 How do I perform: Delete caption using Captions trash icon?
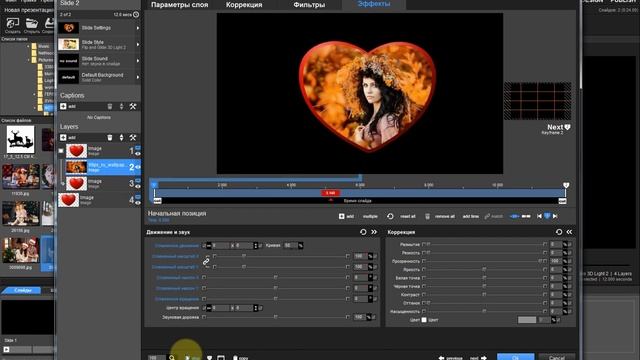click(110, 107)
